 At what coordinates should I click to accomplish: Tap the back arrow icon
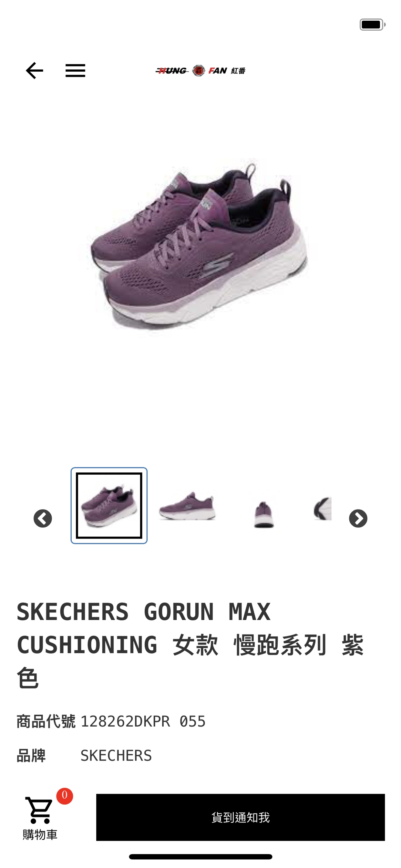click(x=34, y=71)
